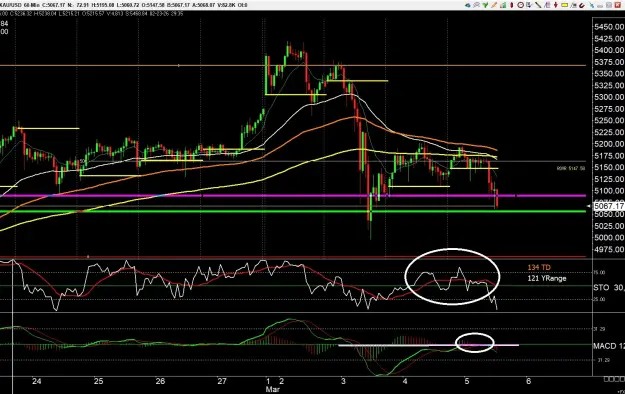Click date 6 on time axis
Image resolution: width=625 pixels, height=394 pixels.
(529, 381)
